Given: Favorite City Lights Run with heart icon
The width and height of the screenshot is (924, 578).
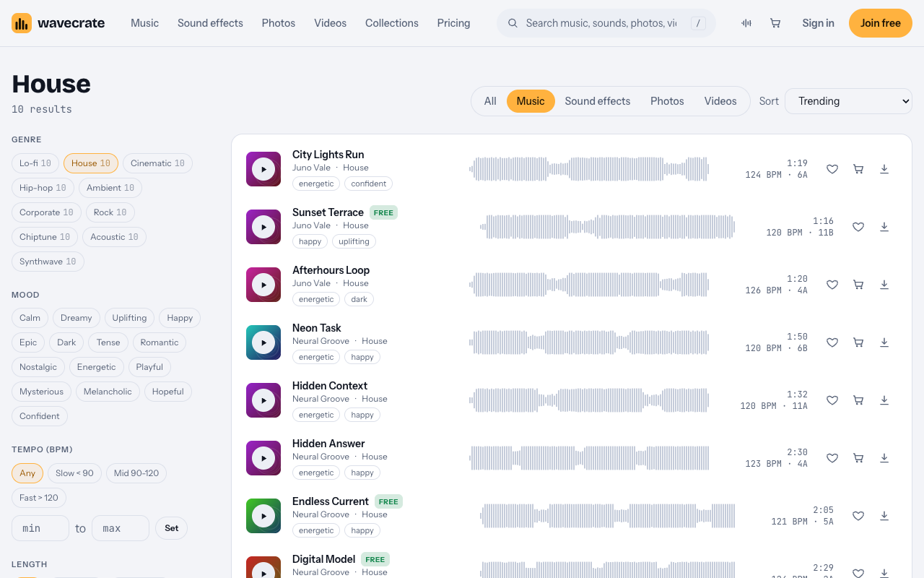Looking at the screenshot, I should pyautogui.click(x=832, y=169).
